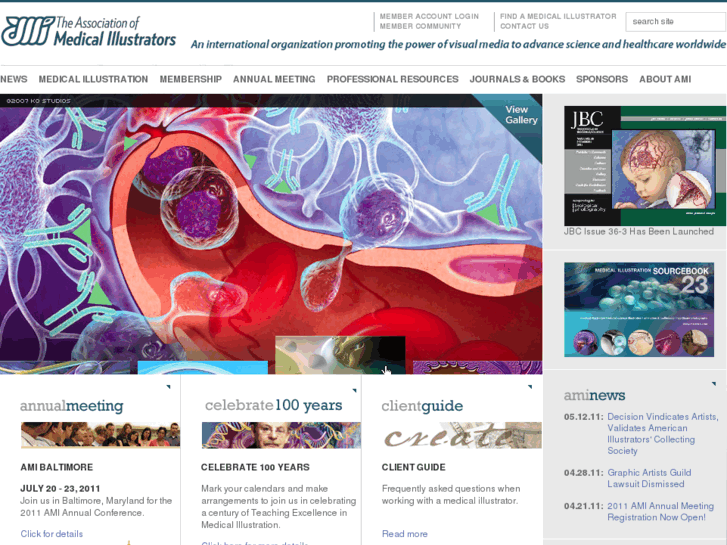This screenshot has width=727, height=545.
Task: Open the Member Account Login link
Action: point(429,16)
